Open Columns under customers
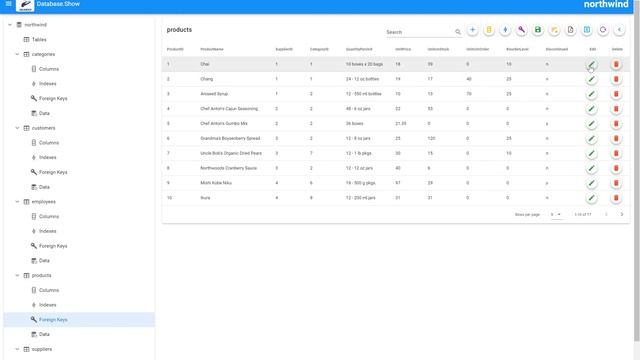Image resolution: width=640 pixels, height=360 pixels. (49, 143)
